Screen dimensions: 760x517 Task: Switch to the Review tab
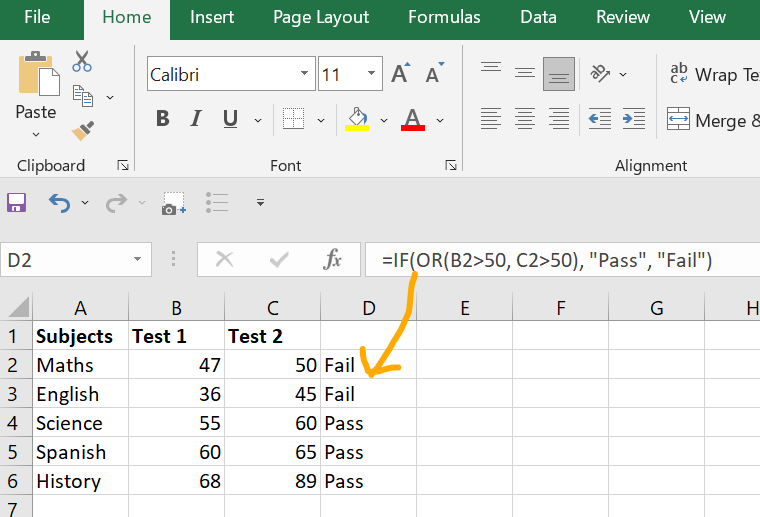coord(623,17)
